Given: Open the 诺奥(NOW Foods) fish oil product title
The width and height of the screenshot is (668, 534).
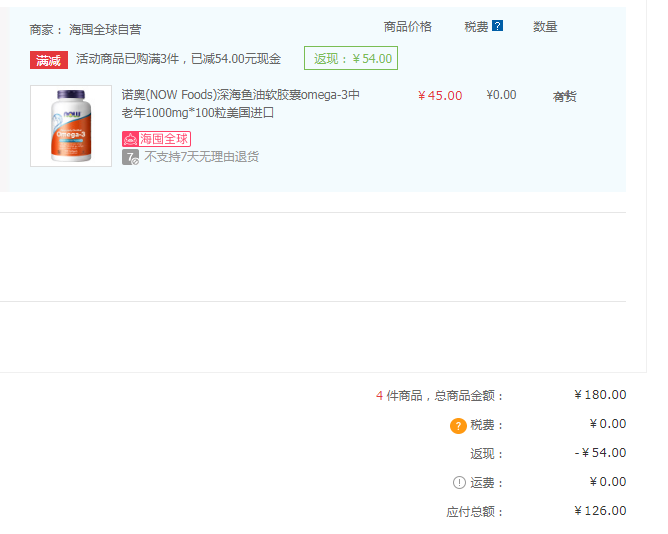Looking at the screenshot, I should (x=241, y=104).
